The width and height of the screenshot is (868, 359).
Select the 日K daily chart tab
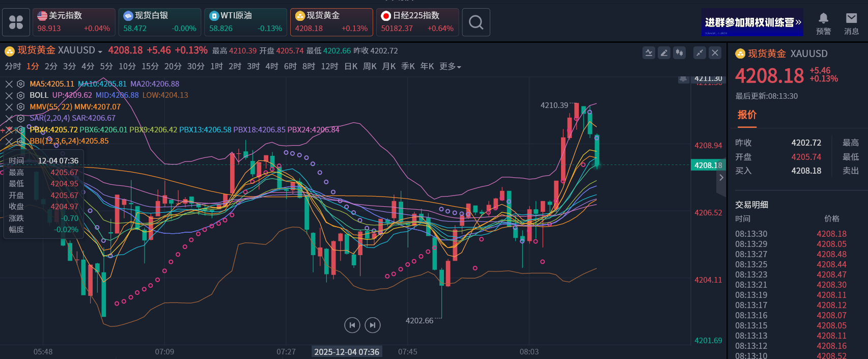[351, 67]
